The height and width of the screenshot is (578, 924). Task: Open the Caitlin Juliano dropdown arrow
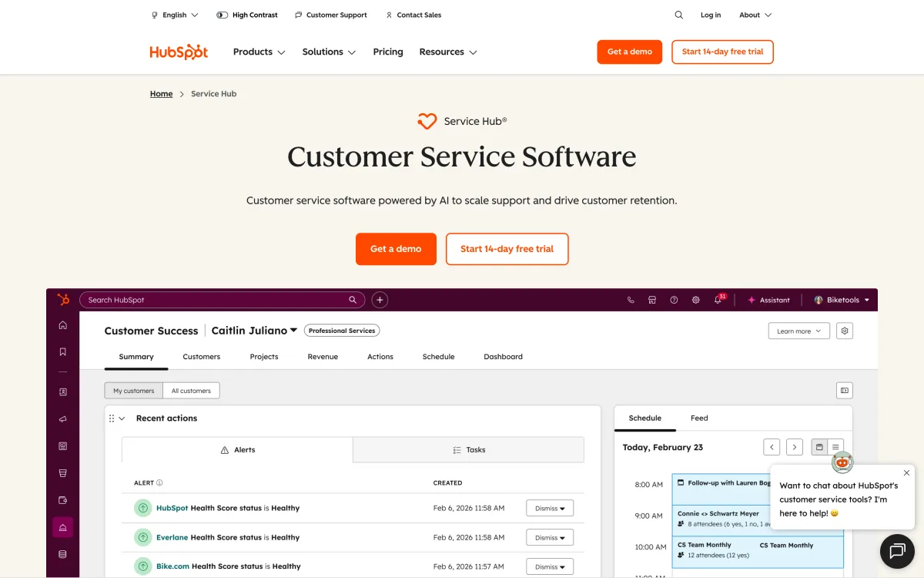[x=293, y=331]
